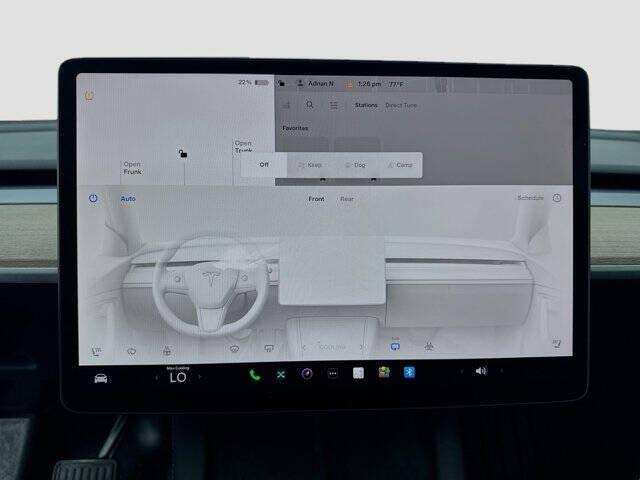
Task: Tap the 1:26 pm clock
Action: [369, 84]
